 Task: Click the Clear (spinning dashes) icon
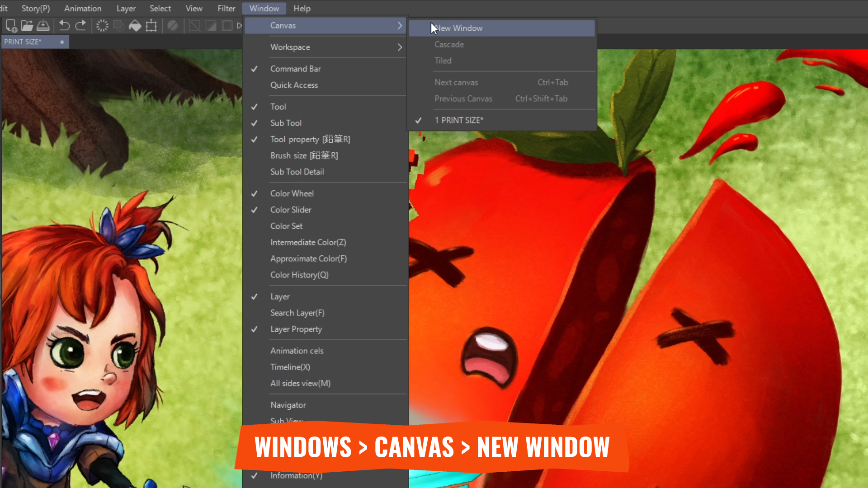pyautogui.click(x=102, y=26)
